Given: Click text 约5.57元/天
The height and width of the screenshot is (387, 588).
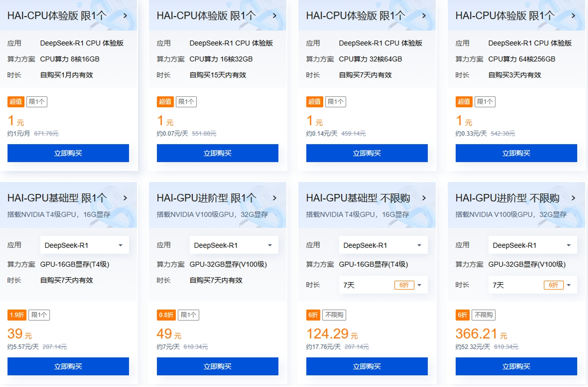Looking at the screenshot, I should 23,346.
